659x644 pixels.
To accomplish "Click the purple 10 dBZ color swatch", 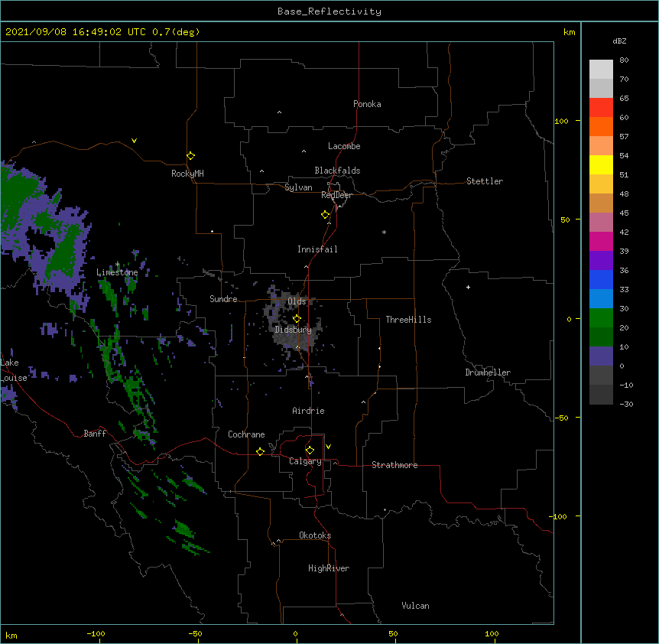I will [601, 356].
